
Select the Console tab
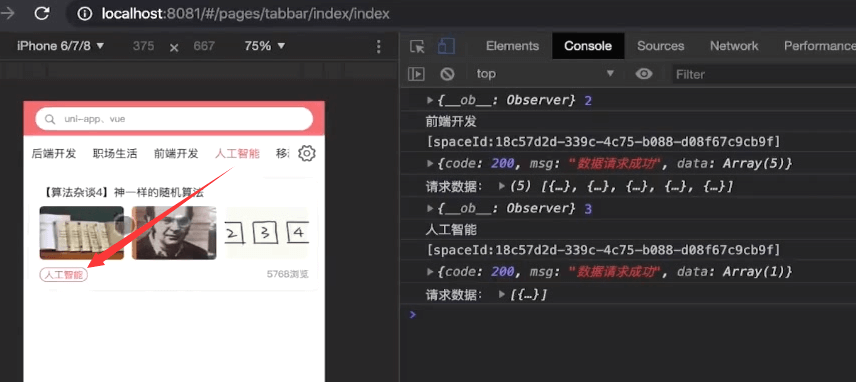pos(588,46)
